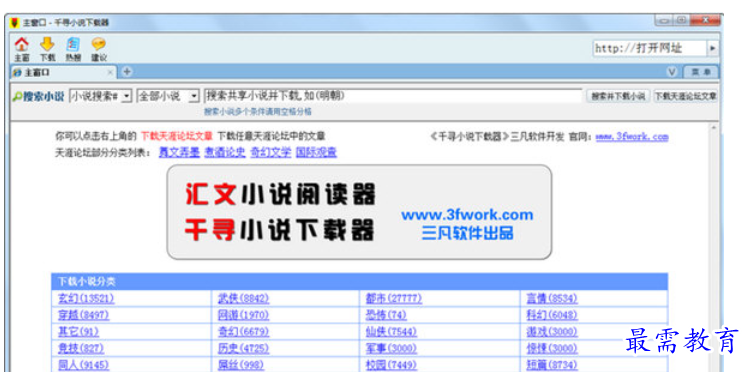Open the 历史(4725) category
The image size is (747, 372).
pos(243,349)
